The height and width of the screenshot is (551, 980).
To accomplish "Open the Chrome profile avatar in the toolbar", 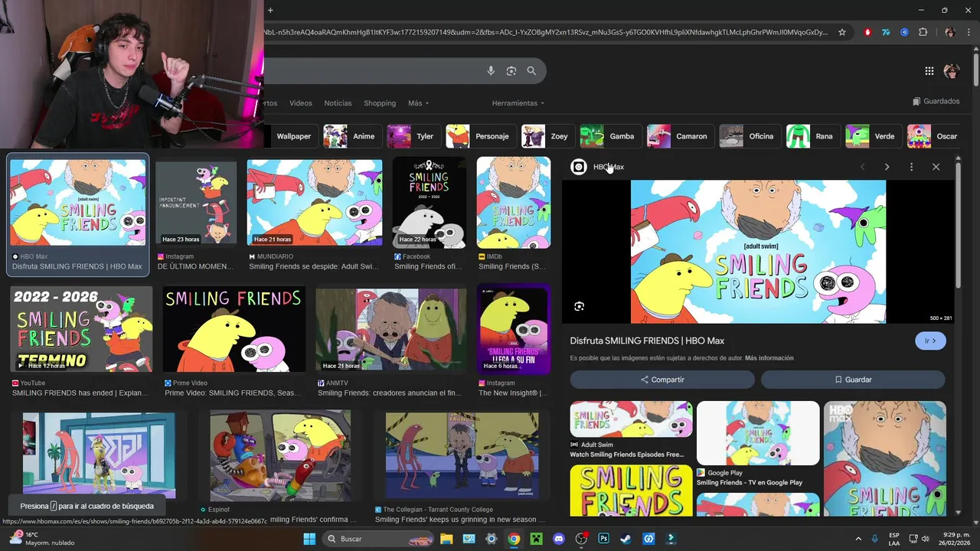I will (x=950, y=32).
